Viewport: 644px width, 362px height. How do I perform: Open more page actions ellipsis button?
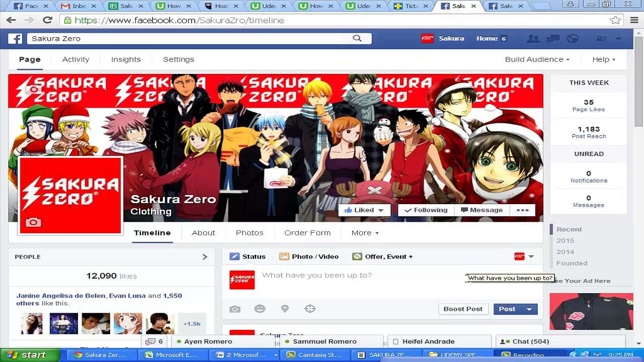pyautogui.click(x=522, y=210)
